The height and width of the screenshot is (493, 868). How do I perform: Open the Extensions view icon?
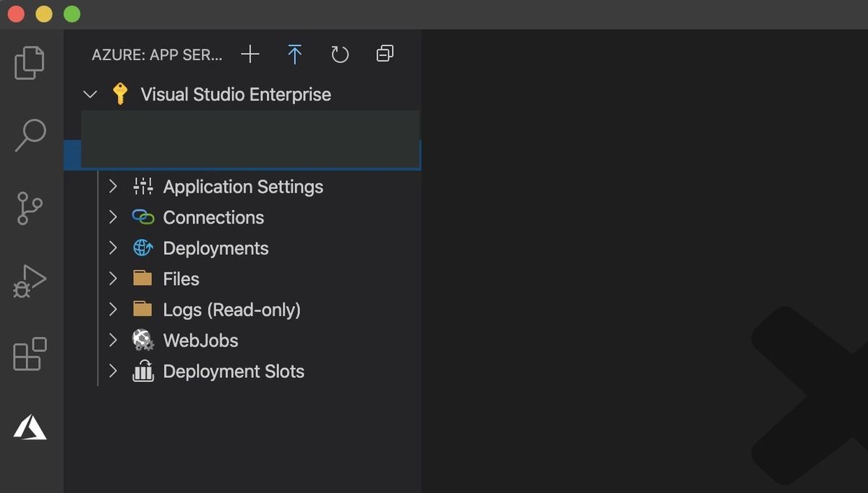pos(30,354)
